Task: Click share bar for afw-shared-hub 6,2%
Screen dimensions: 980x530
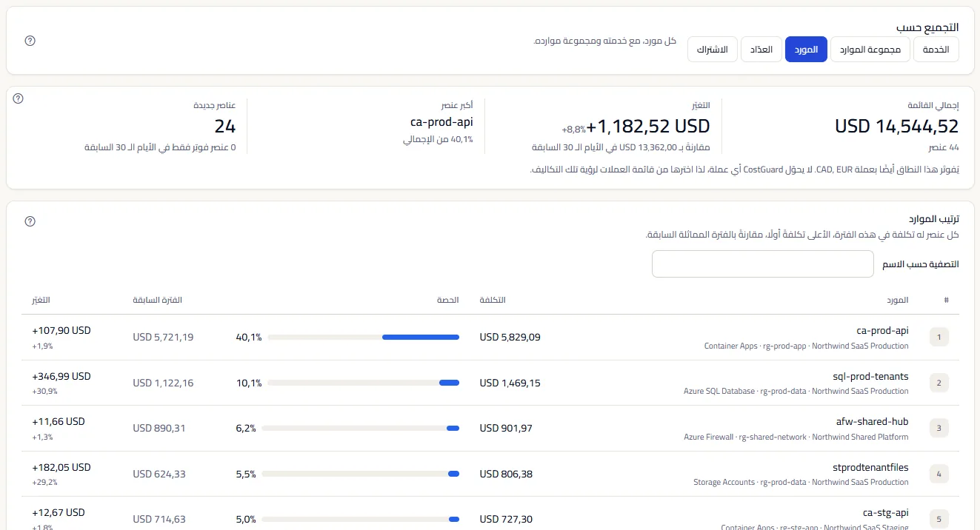Action: [361, 428]
